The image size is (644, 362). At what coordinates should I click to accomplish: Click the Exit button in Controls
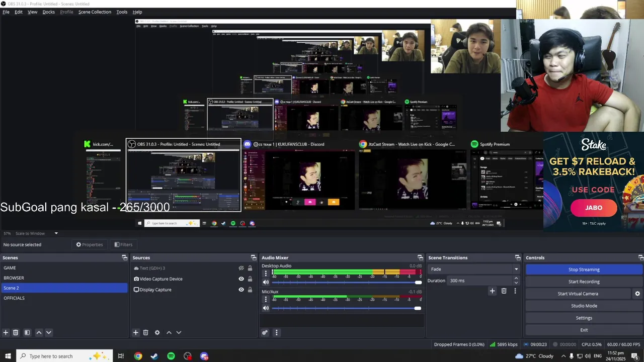point(584,330)
